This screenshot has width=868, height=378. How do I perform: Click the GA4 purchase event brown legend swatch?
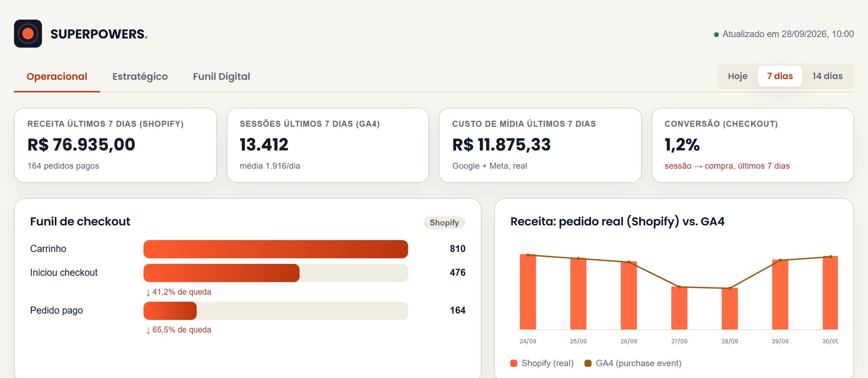tap(588, 363)
